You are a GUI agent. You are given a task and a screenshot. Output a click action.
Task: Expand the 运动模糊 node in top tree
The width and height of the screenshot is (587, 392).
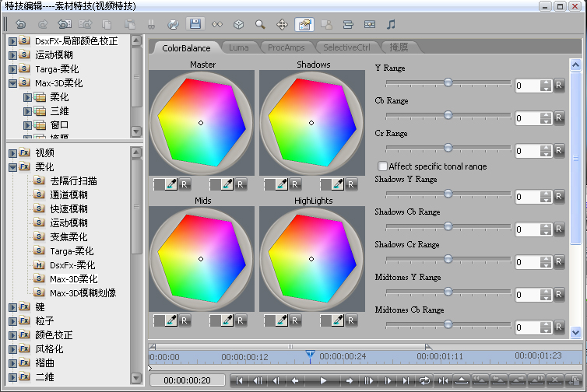[13, 55]
